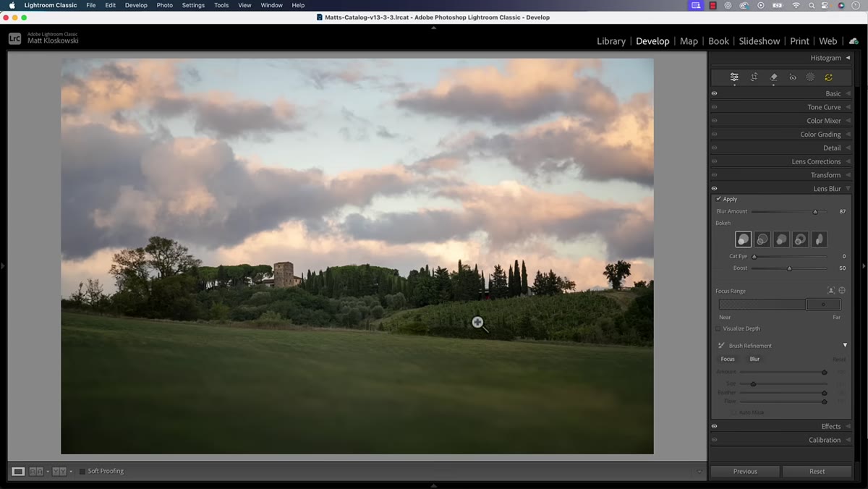Expand the Effects panel triangle
Image resolution: width=868 pixels, height=489 pixels.
click(x=848, y=426)
